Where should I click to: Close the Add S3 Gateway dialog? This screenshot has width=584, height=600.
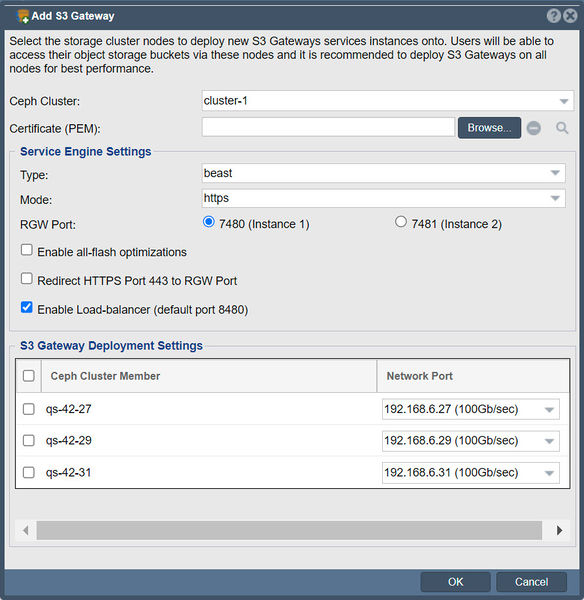[570, 16]
